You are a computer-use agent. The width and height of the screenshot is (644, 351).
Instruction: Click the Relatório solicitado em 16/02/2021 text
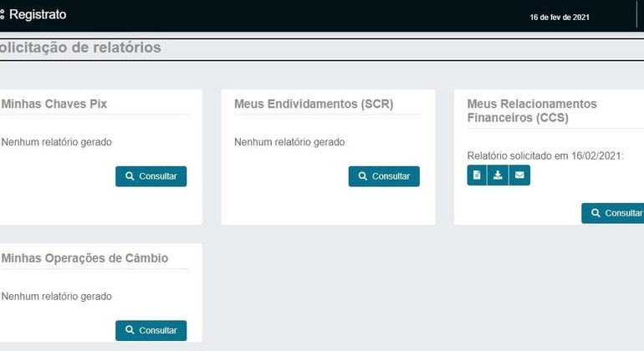(x=545, y=155)
